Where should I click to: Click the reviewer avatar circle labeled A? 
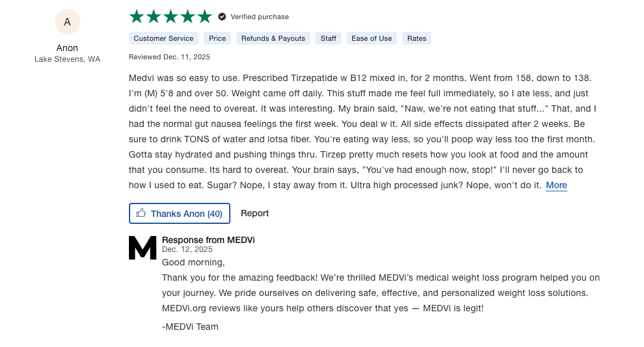click(x=67, y=22)
